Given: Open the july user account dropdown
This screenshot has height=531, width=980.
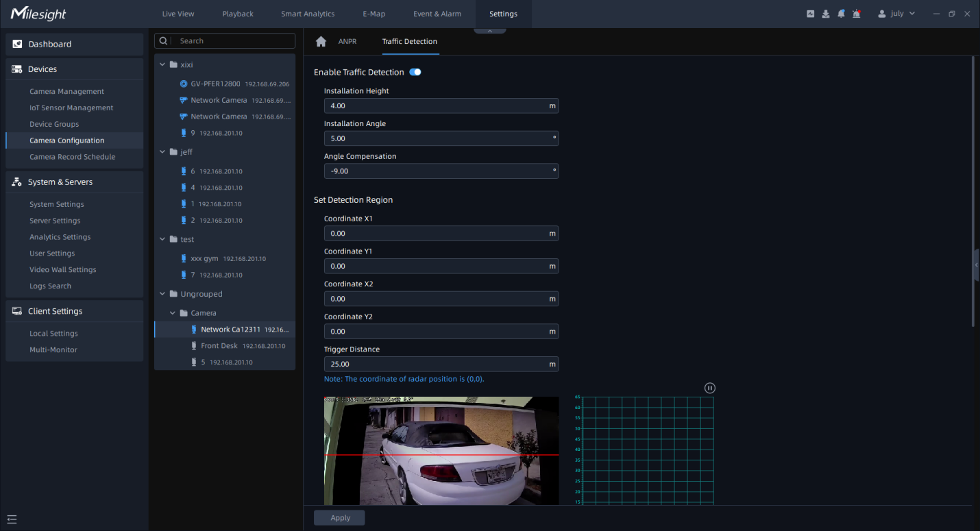Looking at the screenshot, I should click(x=896, y=14).
